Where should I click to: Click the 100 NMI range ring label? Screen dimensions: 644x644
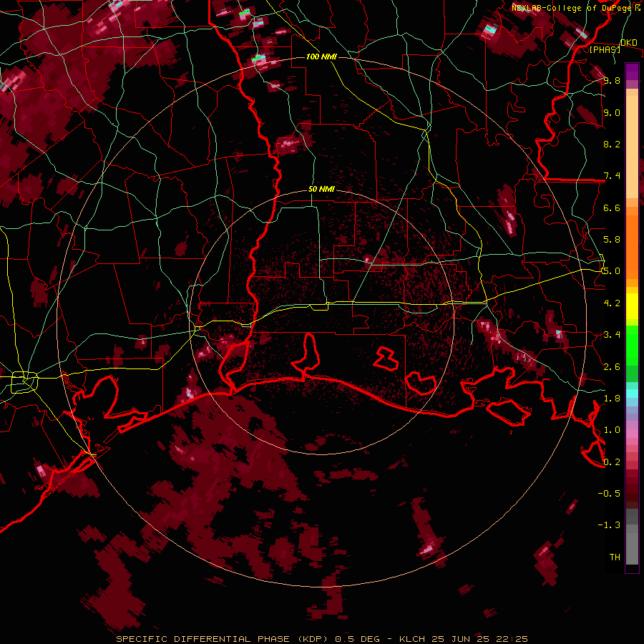(321, 57)
